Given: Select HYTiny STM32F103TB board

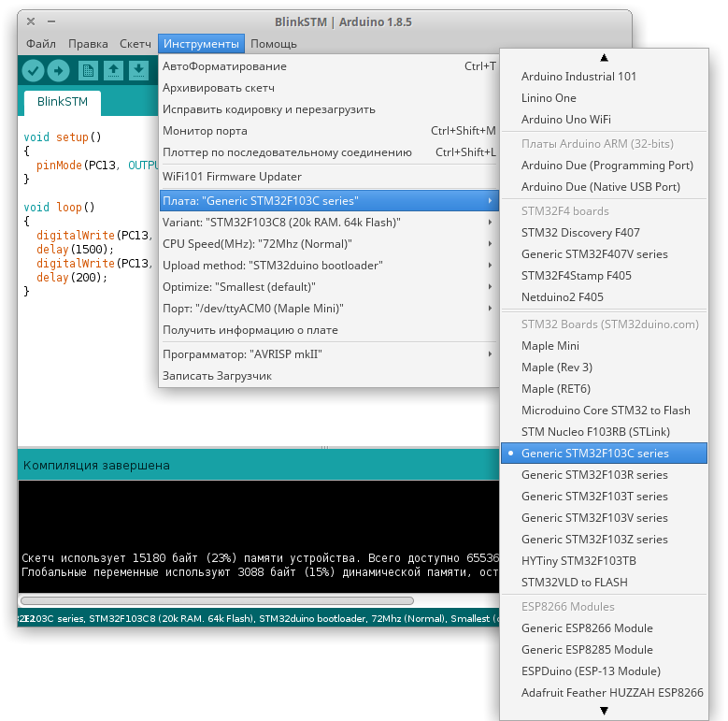Looking at the screenshot, I should point(604,561).
